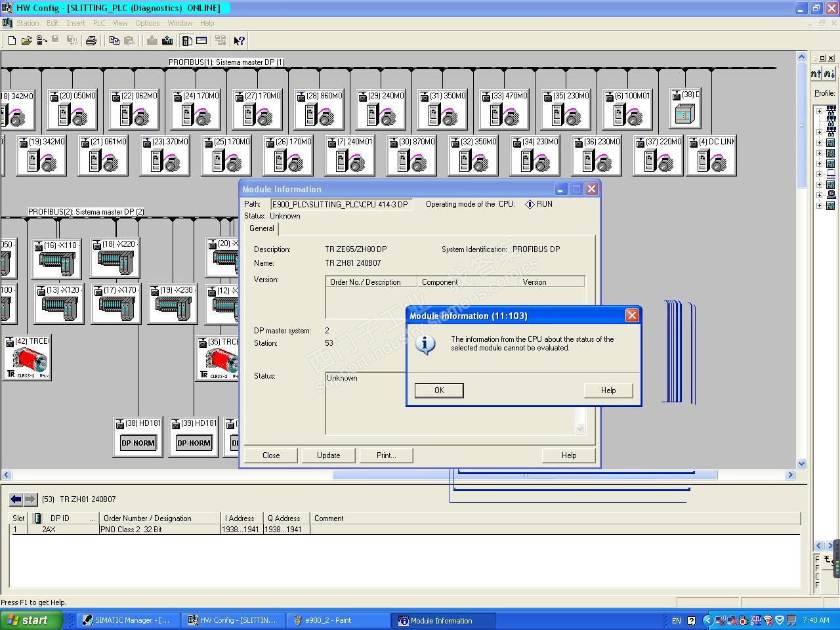
Task: Select drive station (19) 342M0
Action: click(41, 155)
